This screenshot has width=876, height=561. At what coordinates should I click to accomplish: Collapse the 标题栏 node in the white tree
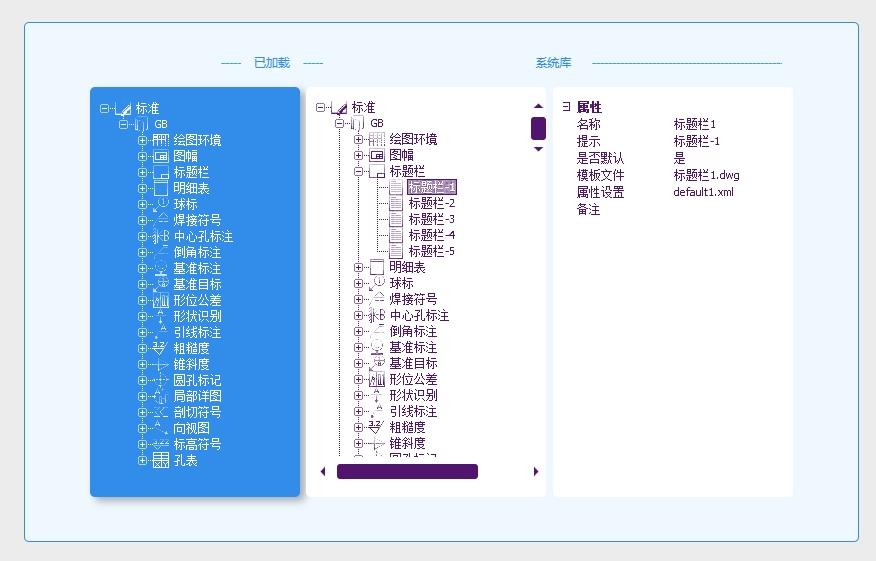(358, 171)
